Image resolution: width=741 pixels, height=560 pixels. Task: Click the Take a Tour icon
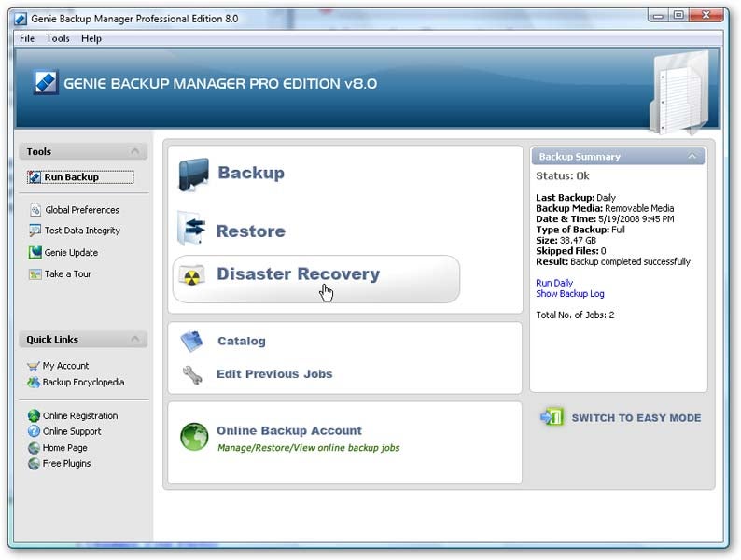pos(35,274)
